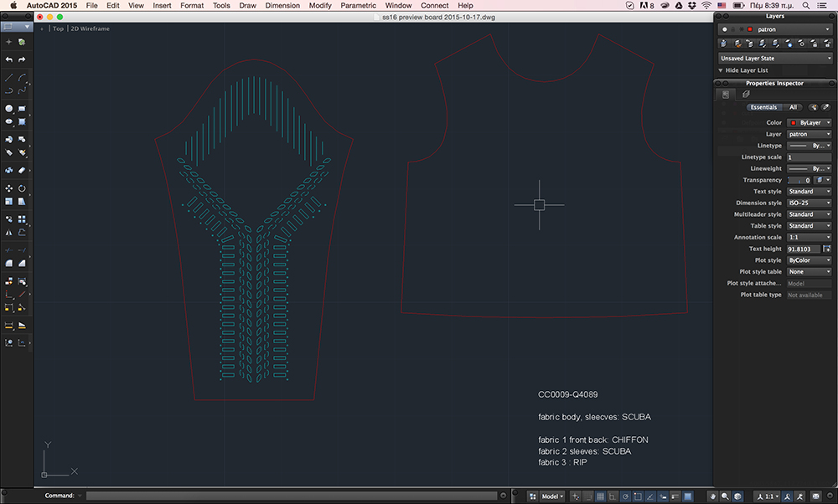
Task: Activate Pan hand in status bar
Action: tap(712, 496)
